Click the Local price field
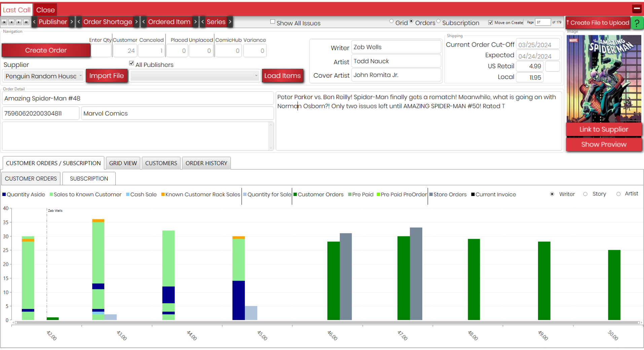Image resolution: width=644 pixels, height=350 pixels. pyautogui.click(x=530, y=77)
